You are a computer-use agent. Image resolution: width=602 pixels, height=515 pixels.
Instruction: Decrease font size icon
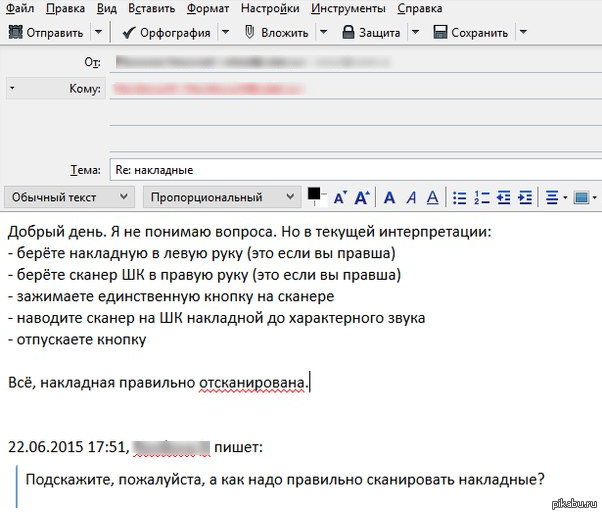pos(341,198)
